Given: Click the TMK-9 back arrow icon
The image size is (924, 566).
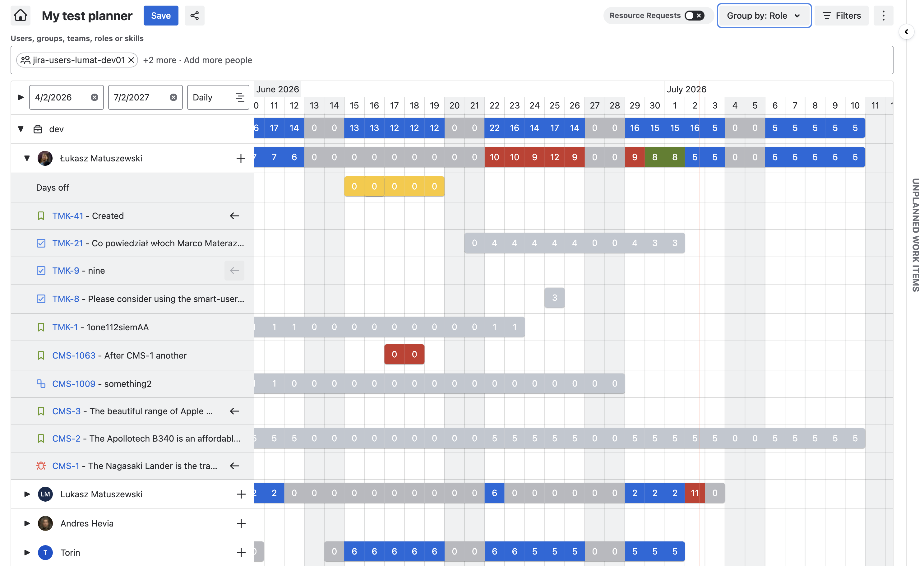Looking at the screenshot, I should (234, 271).
